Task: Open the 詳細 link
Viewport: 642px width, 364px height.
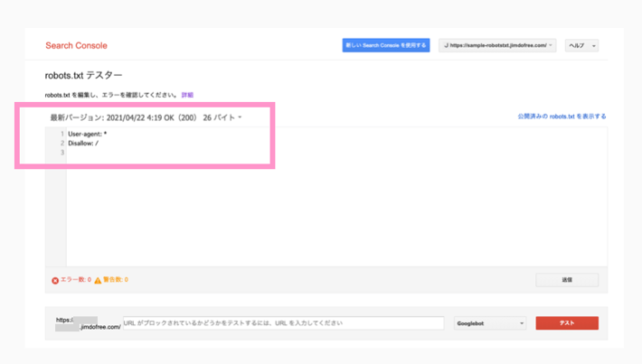Action: point(187,95)
